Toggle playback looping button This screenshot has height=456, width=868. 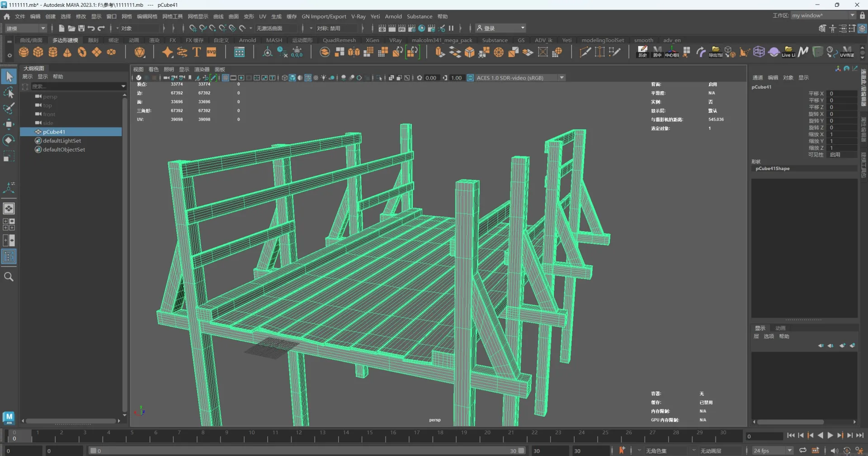802,451
